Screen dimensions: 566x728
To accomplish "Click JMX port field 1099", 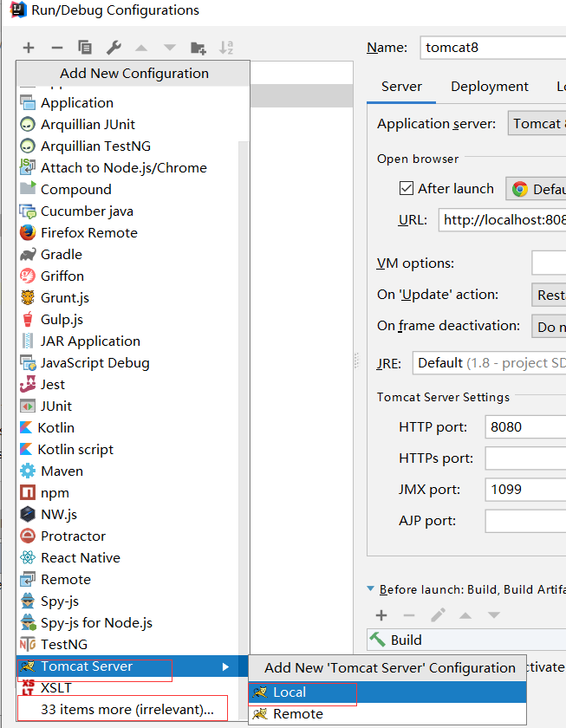I will click(x=525, y=490).
